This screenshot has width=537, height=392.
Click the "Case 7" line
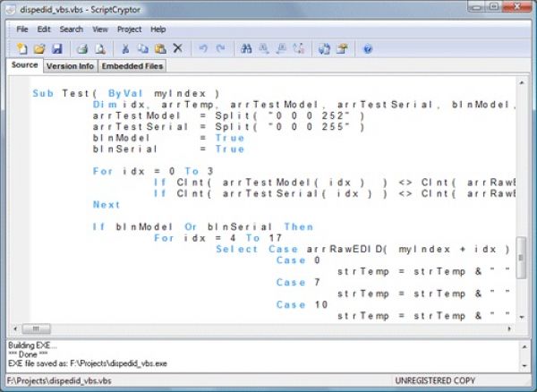tap(298, 283)
